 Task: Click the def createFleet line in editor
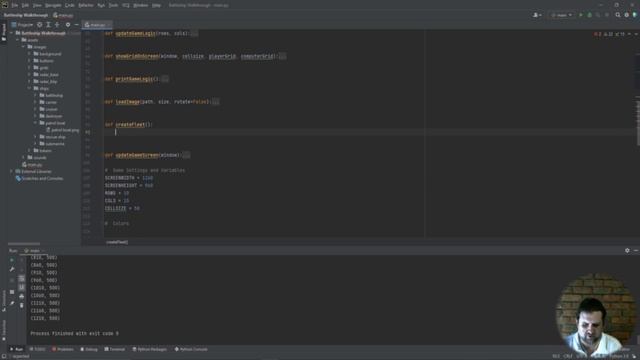128,124
